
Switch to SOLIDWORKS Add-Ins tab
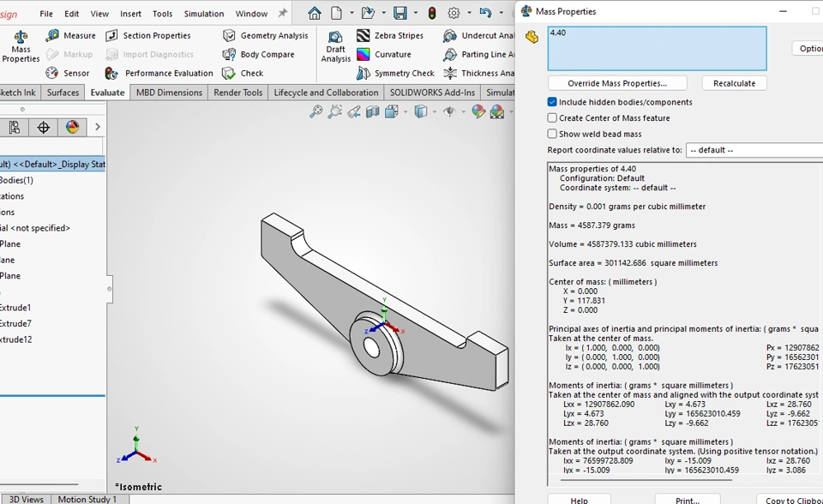pyautogui.click(x=432, y=93)
